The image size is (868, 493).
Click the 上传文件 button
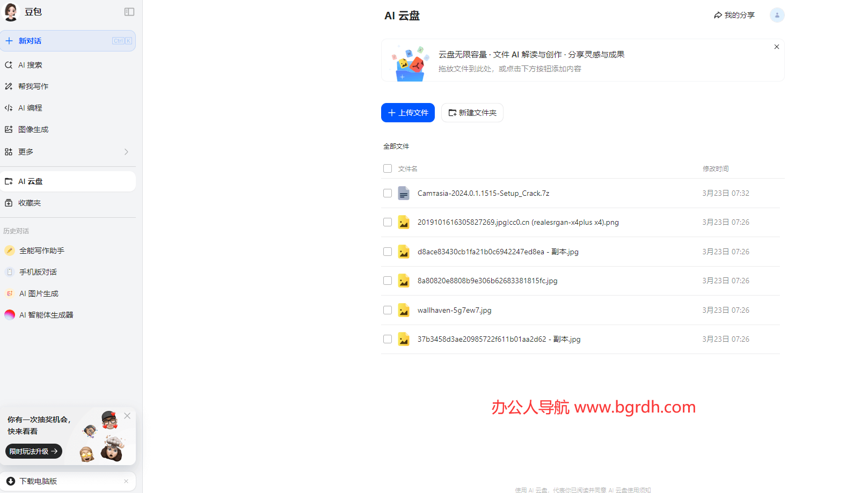coord(407,113)
